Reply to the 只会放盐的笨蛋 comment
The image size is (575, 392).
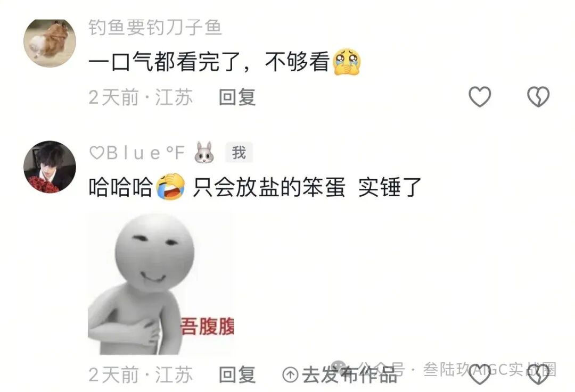click(237, 375)
